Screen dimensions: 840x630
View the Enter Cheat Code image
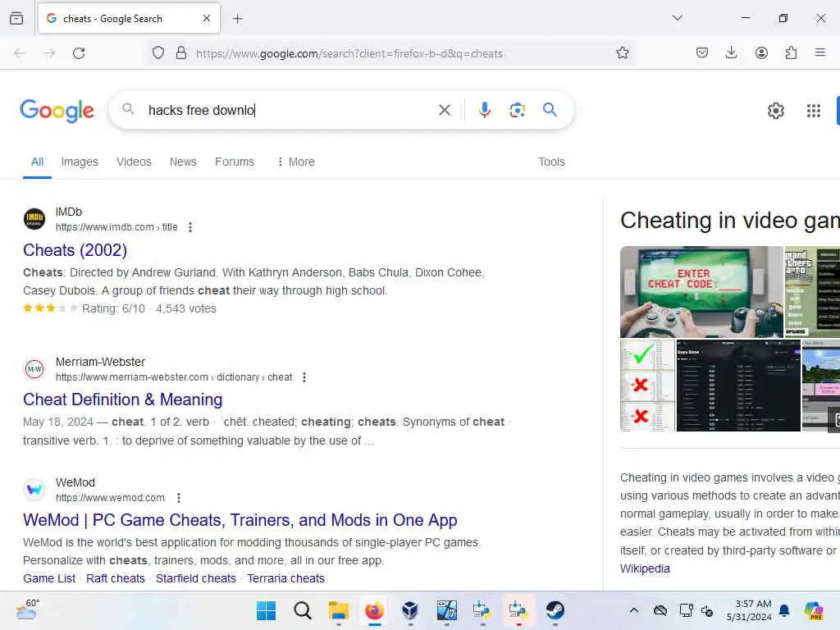pos(701,292)
